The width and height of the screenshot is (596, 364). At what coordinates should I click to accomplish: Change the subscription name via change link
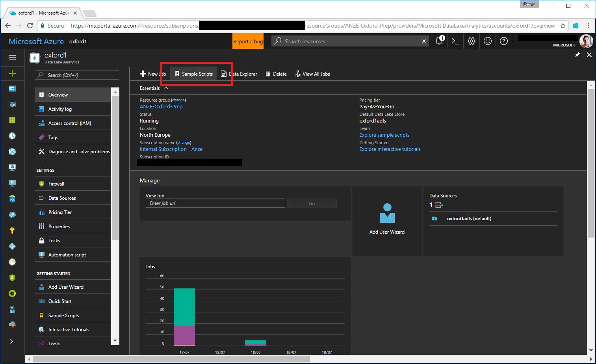pos(184,143)
